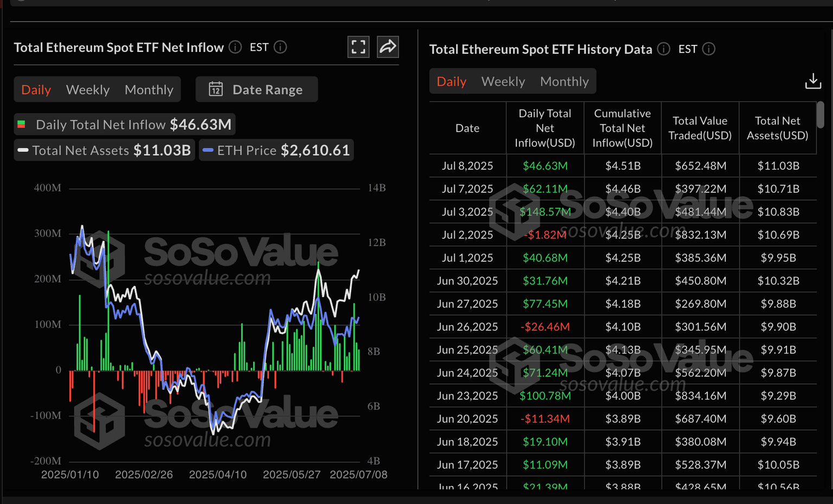The width and height of the screenshot is (833, 504).
Task: Click 2025/04/10 x-axis date label
Action: tap(217, 475)
